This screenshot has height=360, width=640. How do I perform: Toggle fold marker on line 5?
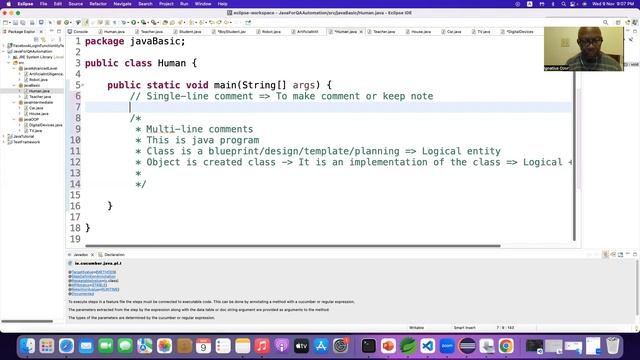coord(83,85)
